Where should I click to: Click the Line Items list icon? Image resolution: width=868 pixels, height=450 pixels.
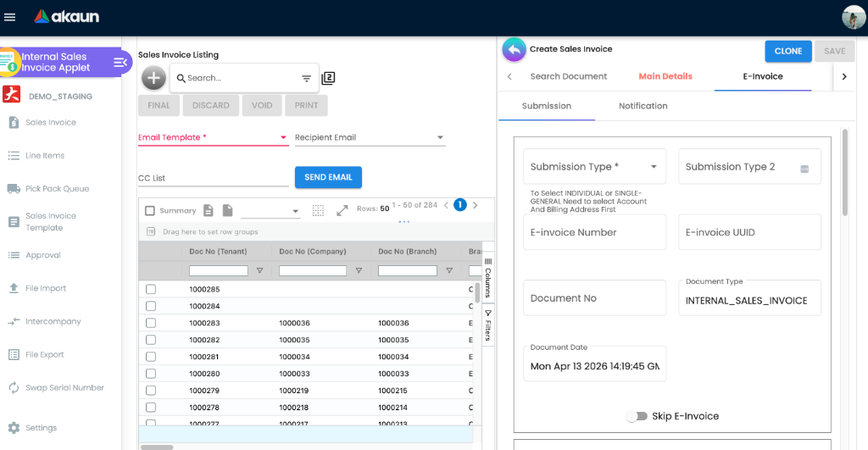click(x=14, y=156)
